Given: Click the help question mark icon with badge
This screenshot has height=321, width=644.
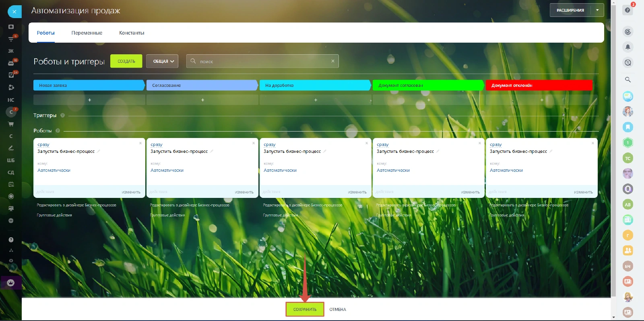Looking at the screenshot, I should 627,10.
